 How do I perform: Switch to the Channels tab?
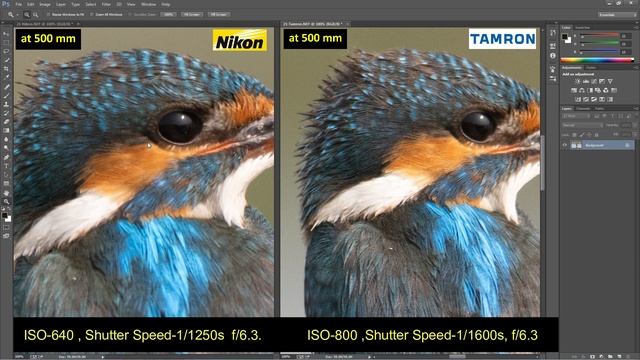(x=583, y=109)
